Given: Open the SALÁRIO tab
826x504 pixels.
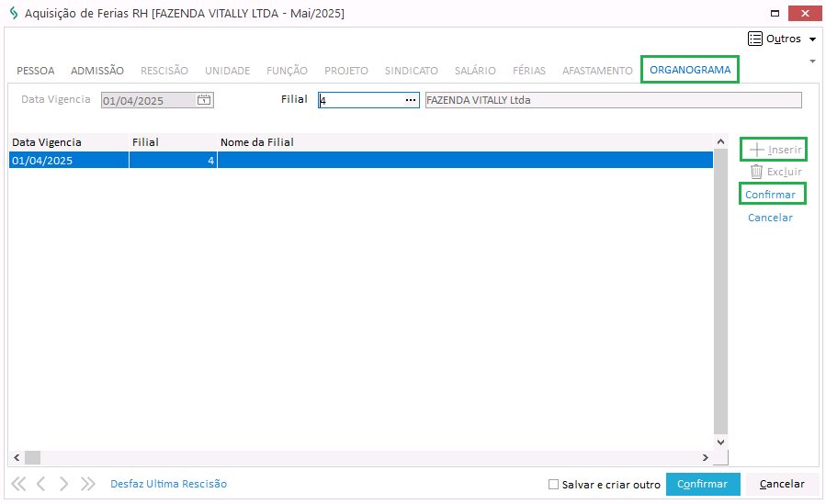Looking at the screenshot, I should [x=475, y=71].
